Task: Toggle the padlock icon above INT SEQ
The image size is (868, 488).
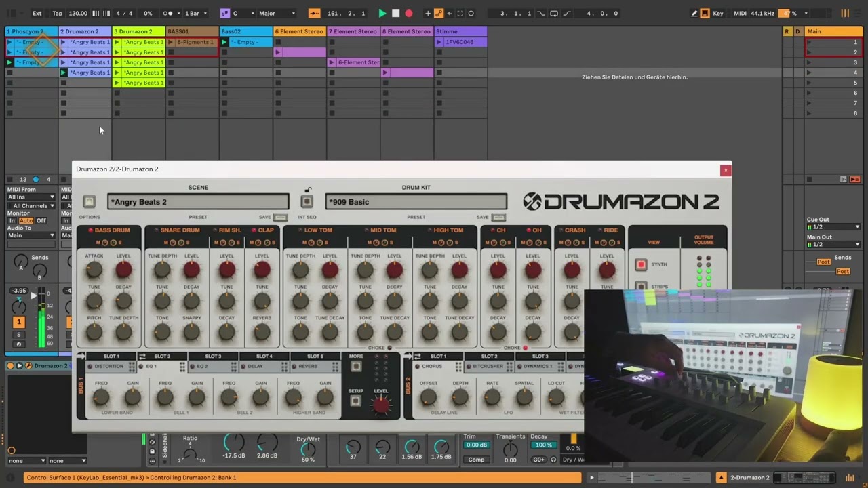Action: coord(308,190)
